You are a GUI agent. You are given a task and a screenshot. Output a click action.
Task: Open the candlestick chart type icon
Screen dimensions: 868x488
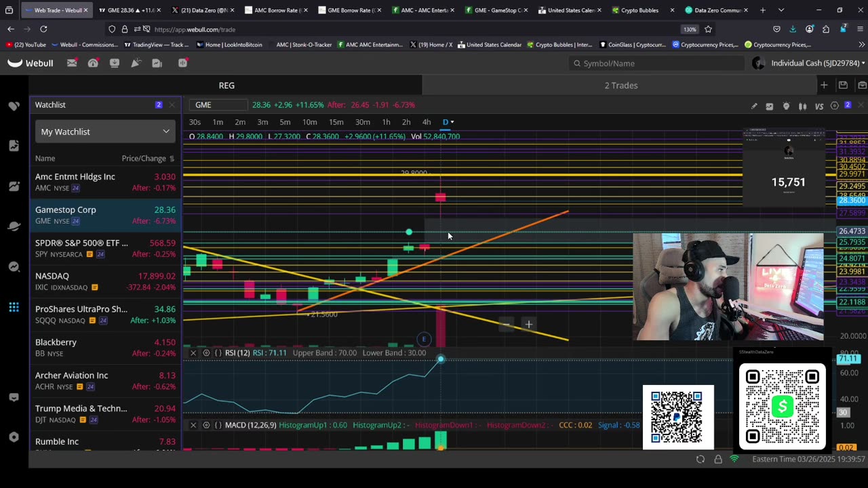[x=802, y=106]
